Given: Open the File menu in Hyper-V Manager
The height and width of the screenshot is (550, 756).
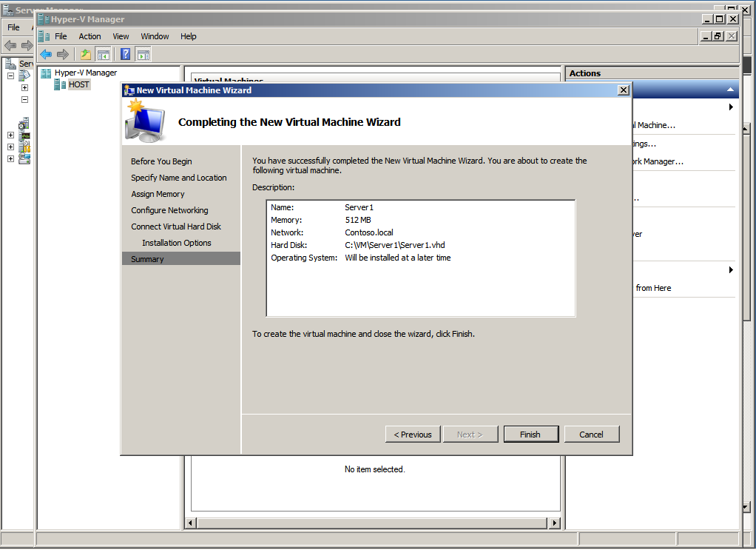Looking at the screenshot, I should point(61,36).
